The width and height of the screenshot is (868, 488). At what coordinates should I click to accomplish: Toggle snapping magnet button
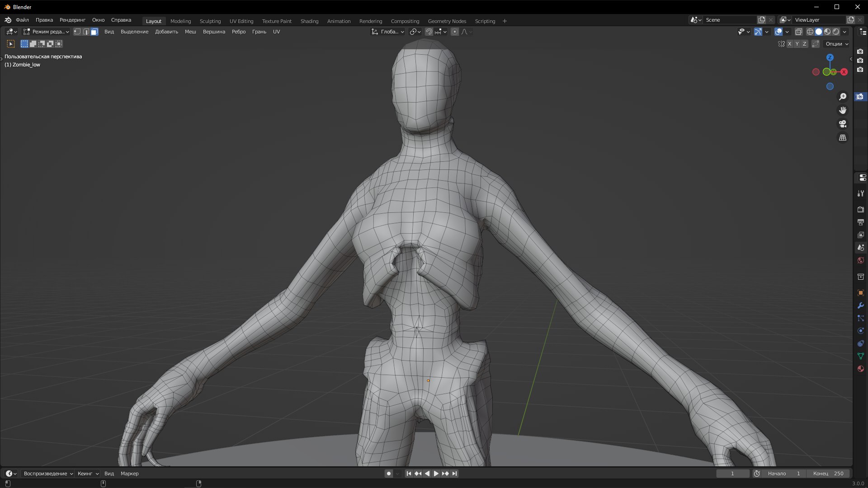click(x=429, y=32)
